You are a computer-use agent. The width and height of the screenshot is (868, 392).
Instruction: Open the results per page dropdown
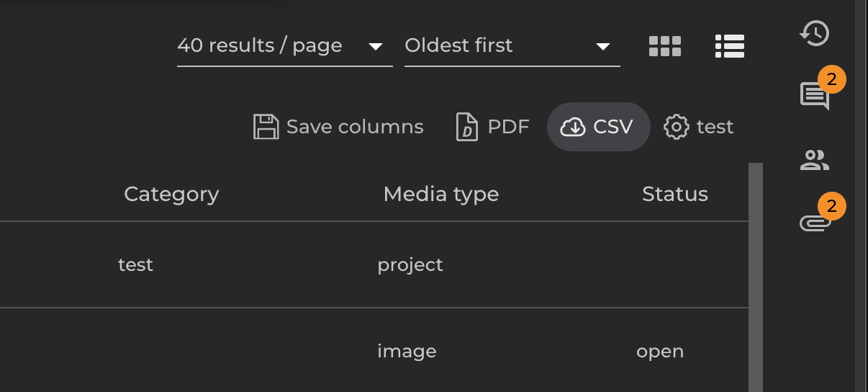(x=284, y=46)
